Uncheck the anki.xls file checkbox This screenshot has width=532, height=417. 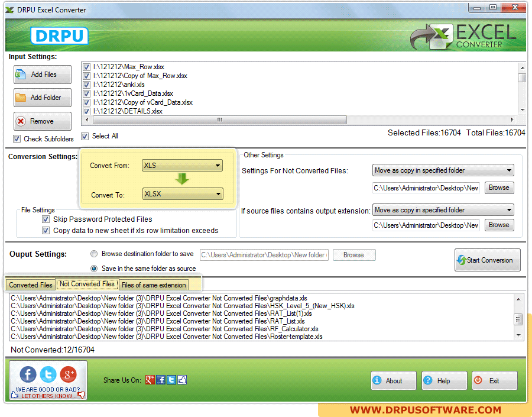pyautogui.click(x=86, y=85)
